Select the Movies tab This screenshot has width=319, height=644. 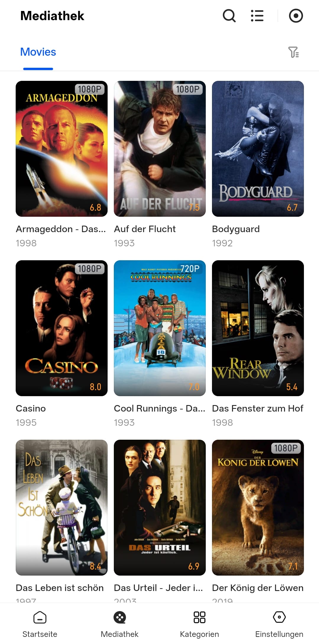pyautogui.click(x=38, y=52)
